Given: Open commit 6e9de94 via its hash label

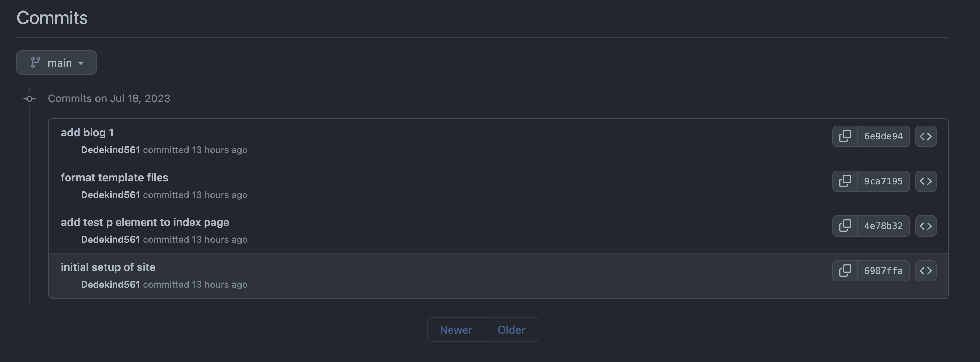Looking at the screenshot, I should tap(883, 136).
